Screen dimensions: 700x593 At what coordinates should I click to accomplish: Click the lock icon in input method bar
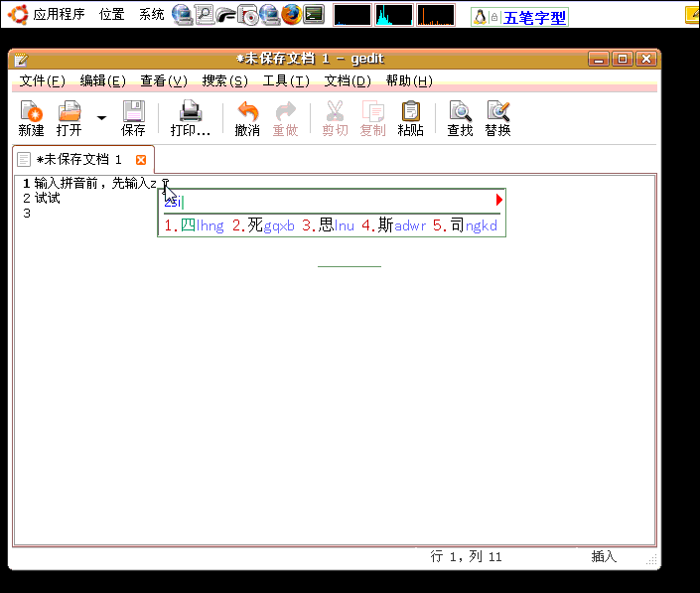tap(494, 18)
